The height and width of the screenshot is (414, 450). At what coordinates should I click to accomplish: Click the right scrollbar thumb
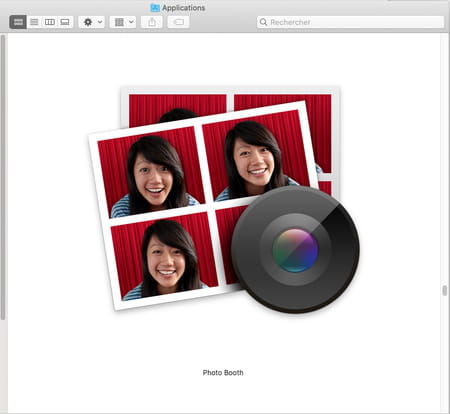coord(445,291)
